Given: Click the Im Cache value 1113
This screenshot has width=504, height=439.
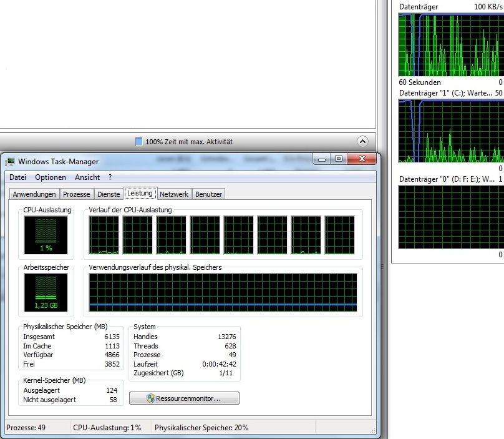Looking at the screenshot, I should (x=112, y=346).
